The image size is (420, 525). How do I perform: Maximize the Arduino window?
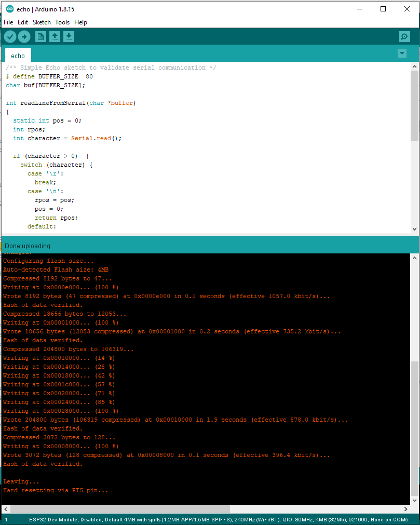[x=383, y=9]
